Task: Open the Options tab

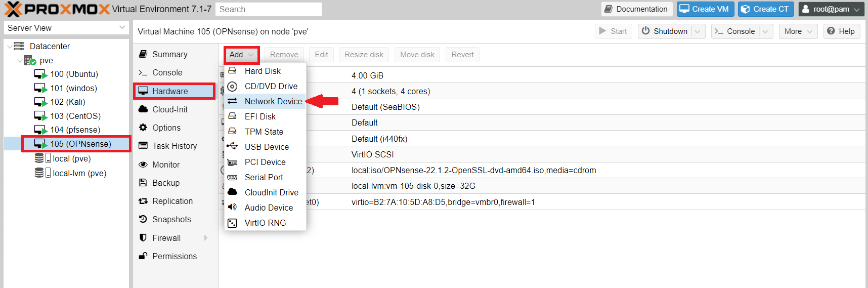Action: [x=175, y=128]
